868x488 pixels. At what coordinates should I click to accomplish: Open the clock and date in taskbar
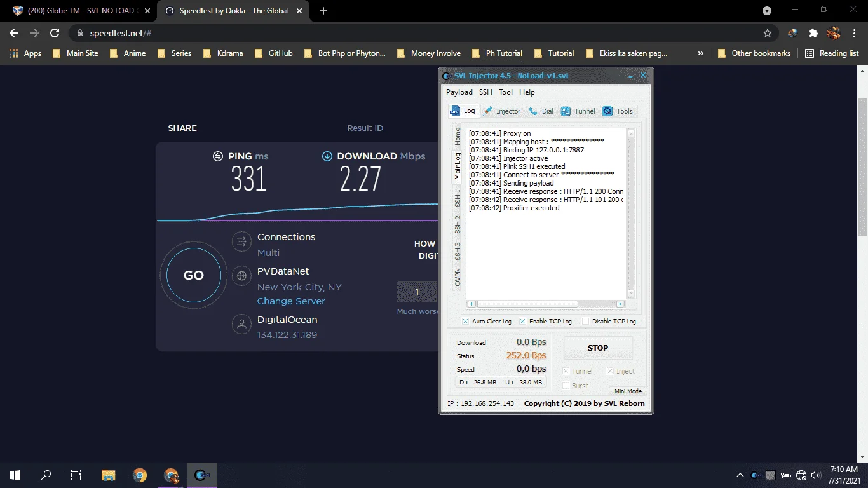click(843, 475)
